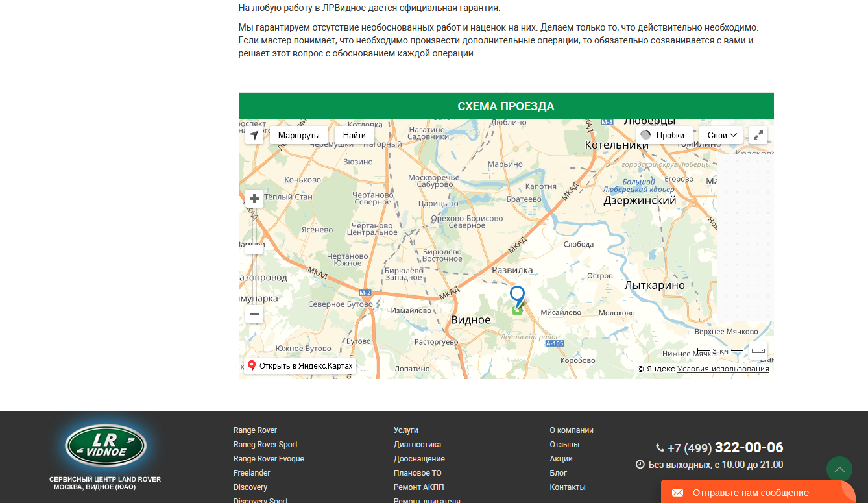The width and height of the screenshot is (868, 503).
Task: Click the LR Vidnoe logo in footer
Action: 106,446
